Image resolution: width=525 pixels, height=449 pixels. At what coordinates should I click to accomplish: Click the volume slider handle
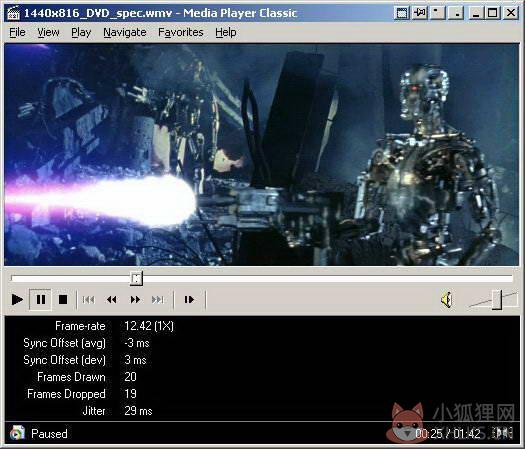pyautogui.click(x=497, y=300)
